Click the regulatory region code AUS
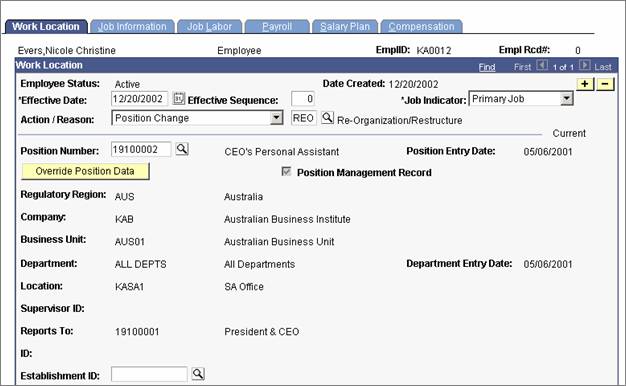This screenshot has height=386, width=626. [125, 197]
